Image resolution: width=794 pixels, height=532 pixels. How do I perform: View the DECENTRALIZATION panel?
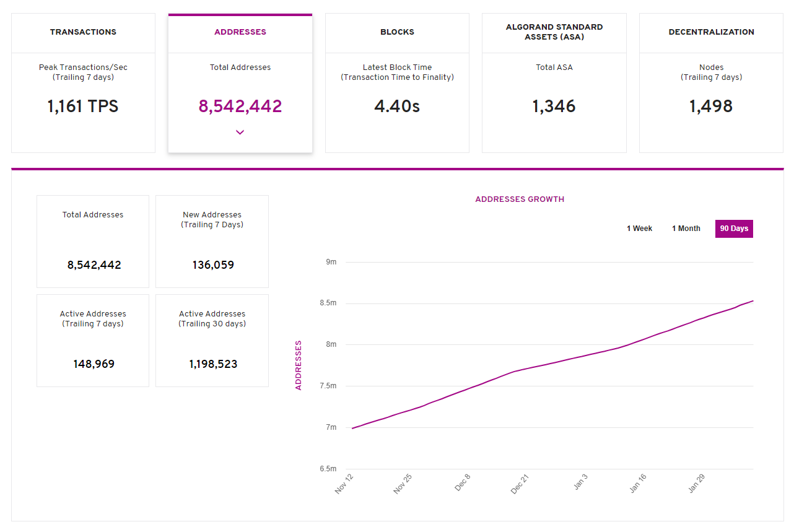point(711,32)
